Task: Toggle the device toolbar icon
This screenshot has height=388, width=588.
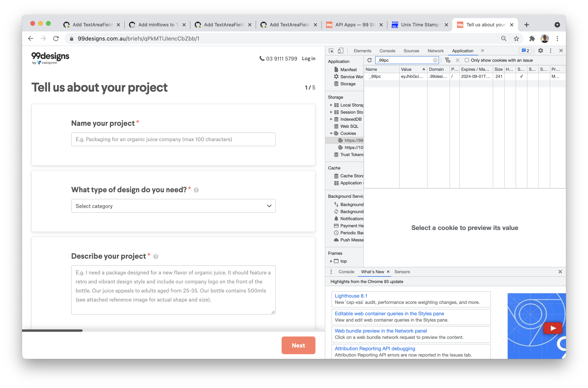Action: (x=341, y=51)
